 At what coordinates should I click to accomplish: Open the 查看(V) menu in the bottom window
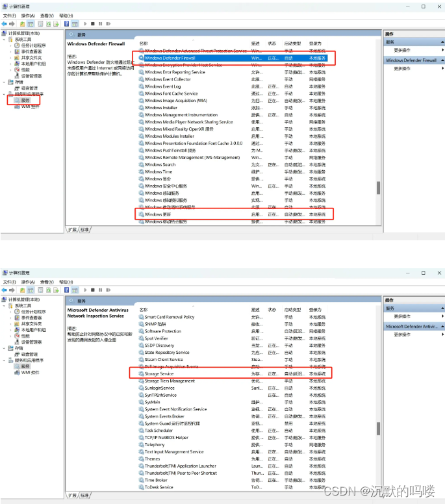tap(47, 282)
